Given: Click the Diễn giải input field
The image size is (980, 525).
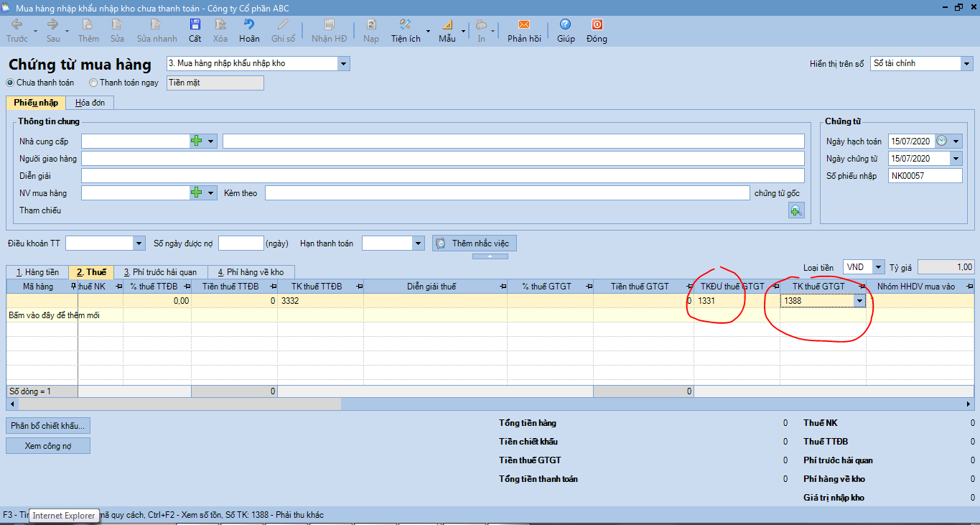Looking at the screenshot, I should pyautogui.click(x=443, y=176).
